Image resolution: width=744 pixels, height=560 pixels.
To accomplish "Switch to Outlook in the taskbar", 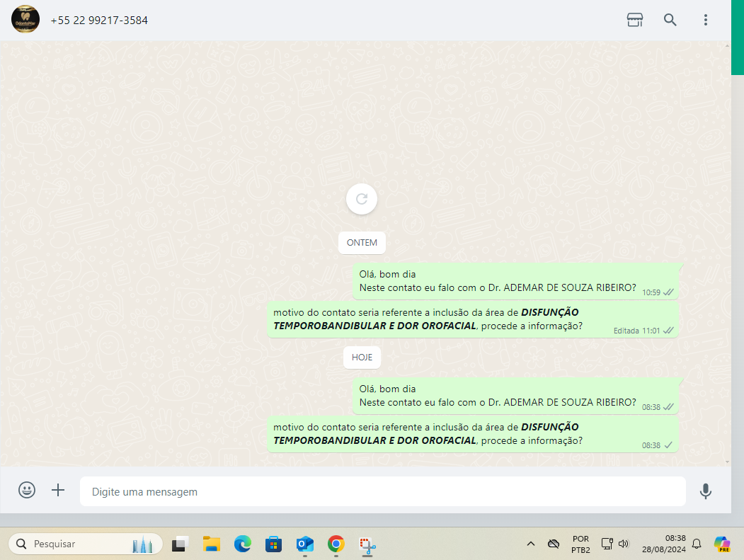I will pyautogui.click(x=304, y=544).
